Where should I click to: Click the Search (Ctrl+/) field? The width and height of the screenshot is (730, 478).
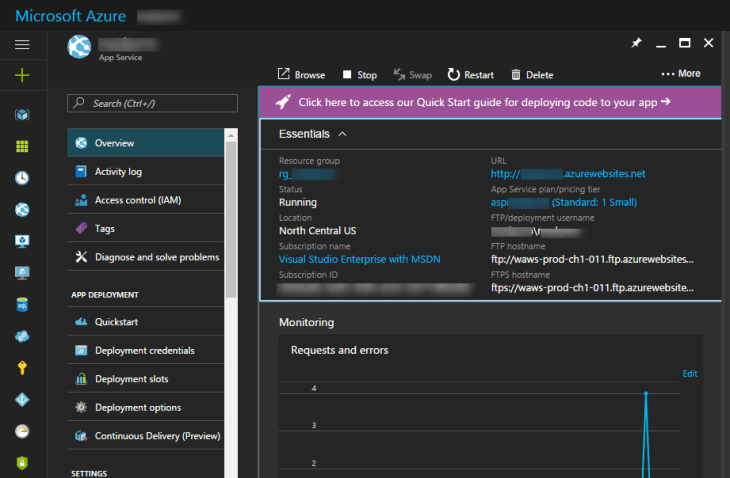click(x=152, y=103)
